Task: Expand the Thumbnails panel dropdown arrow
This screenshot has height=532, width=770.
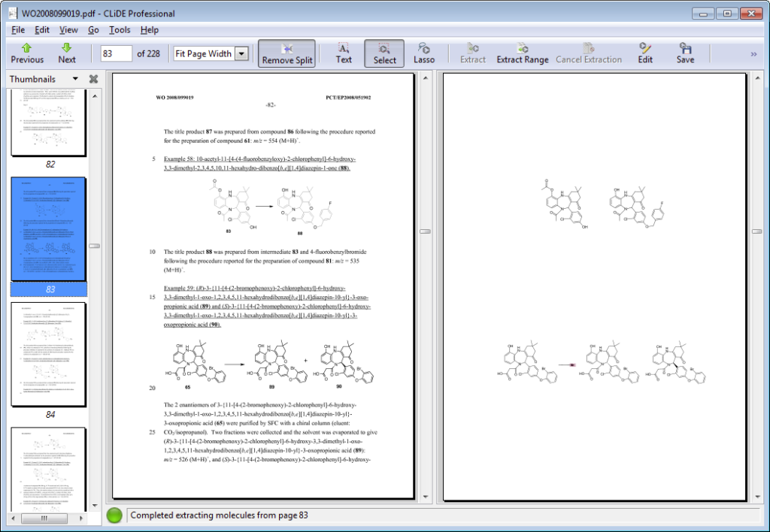Action: 74,79
